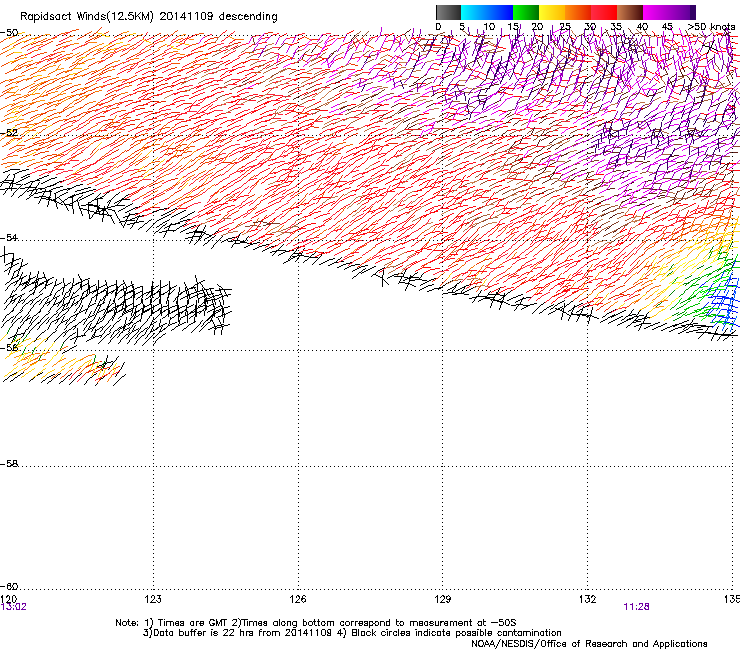Click the legend label '10'
The width and height of the screenshot is (740, 650).
pyautogui.click(x=489, y=27)
